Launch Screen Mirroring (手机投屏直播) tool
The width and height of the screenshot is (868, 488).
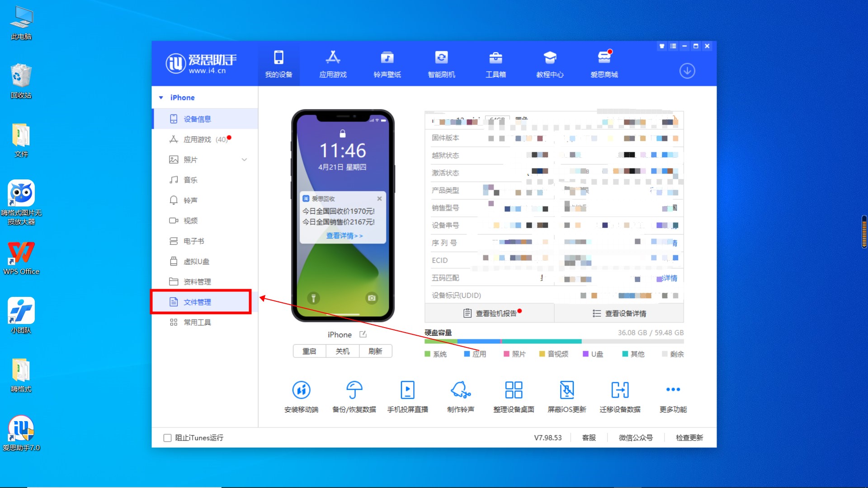click(407, 390)
